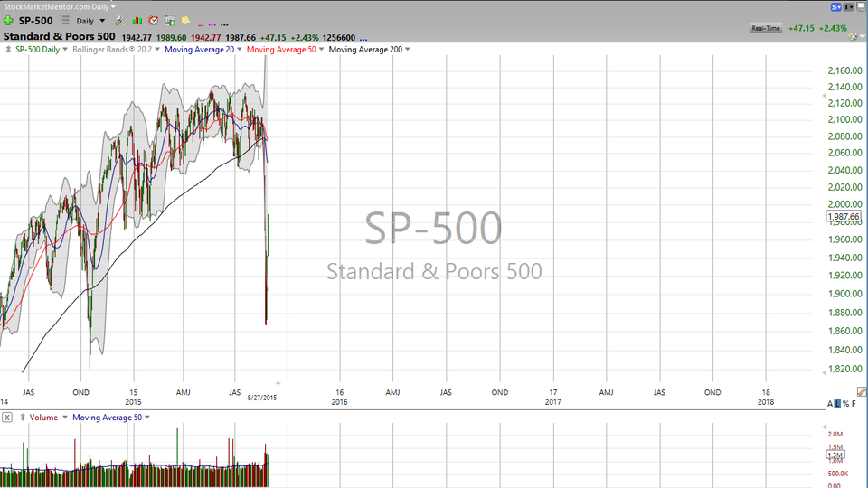Open the Daily timeframe dropdown
868x488 pixels.
pyautogui.click(x=102, y=21)
